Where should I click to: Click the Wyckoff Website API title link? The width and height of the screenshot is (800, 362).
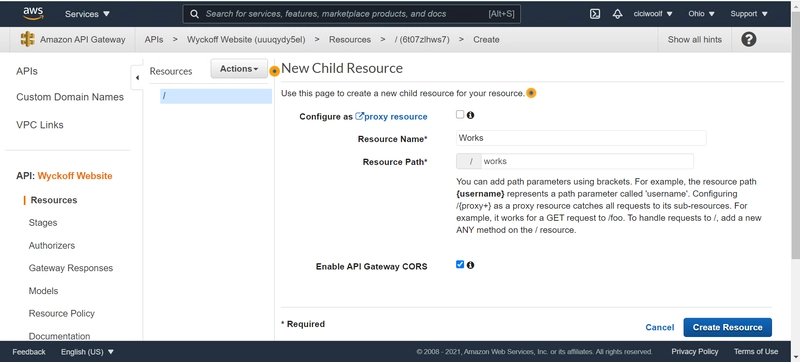pyautogui.click(x=75, y=176)
